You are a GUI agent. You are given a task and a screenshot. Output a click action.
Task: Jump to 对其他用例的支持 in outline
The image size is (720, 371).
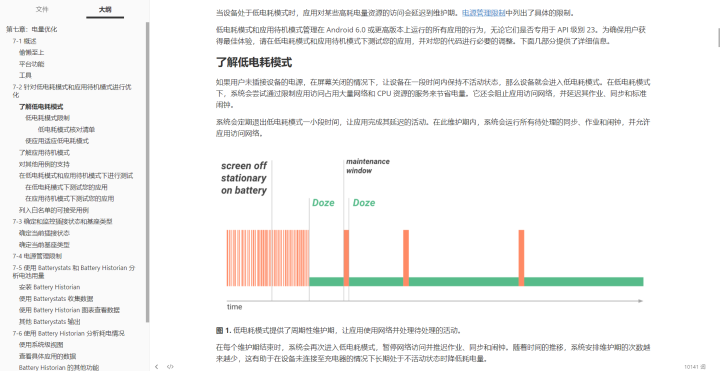click(x=45, y=164)
